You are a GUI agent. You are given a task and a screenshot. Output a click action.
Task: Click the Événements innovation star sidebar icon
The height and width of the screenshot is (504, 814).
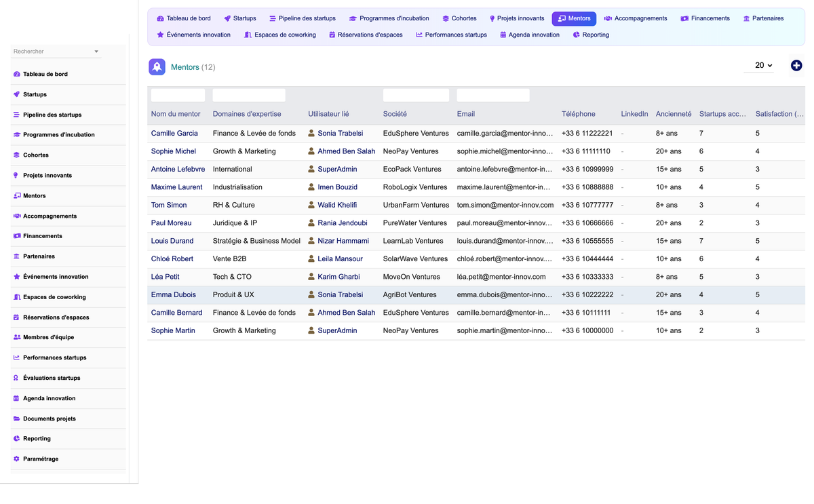17,277
